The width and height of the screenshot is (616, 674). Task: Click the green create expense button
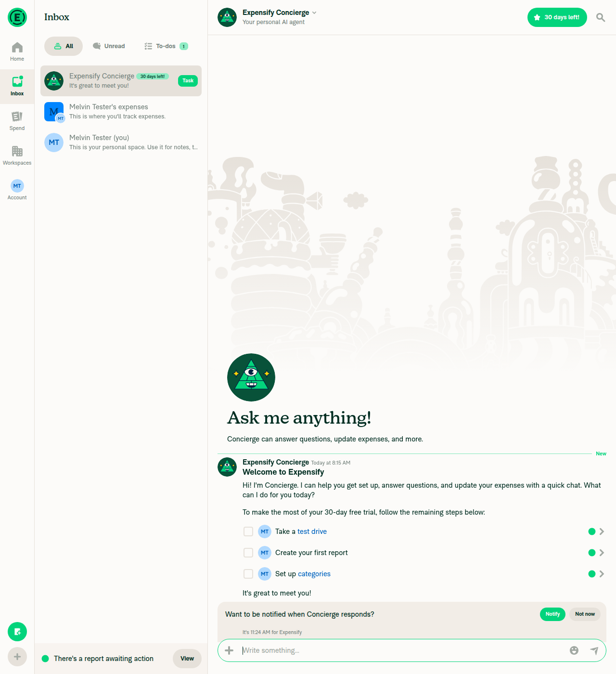[17, 632]
